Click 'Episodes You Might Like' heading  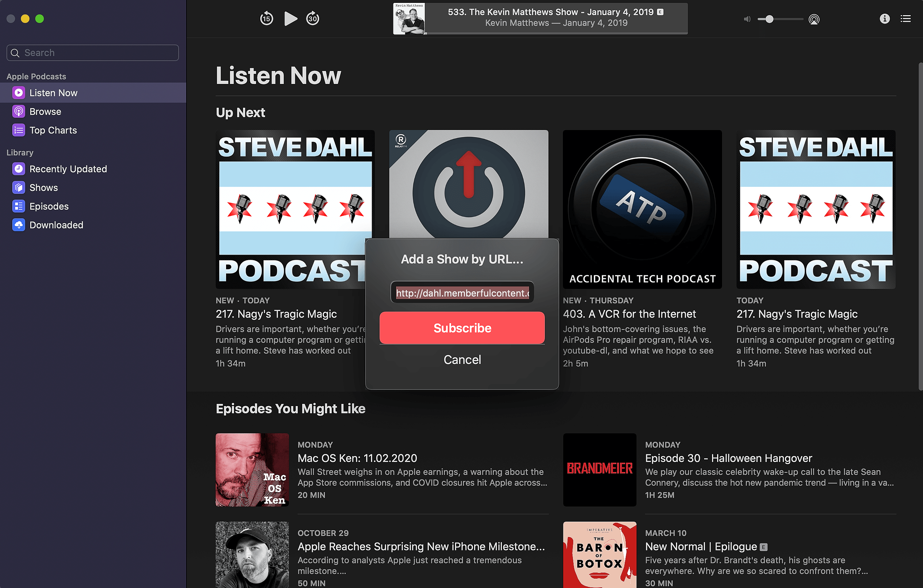[291, 409]
